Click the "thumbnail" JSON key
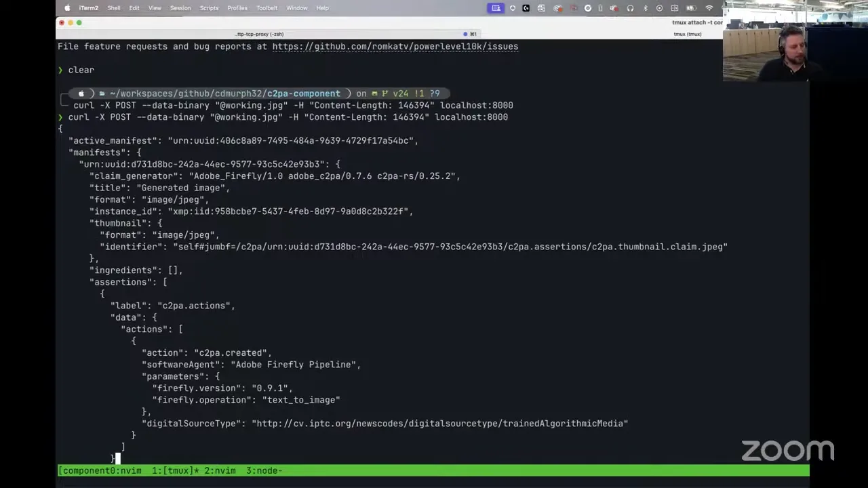 coord(118,223)
